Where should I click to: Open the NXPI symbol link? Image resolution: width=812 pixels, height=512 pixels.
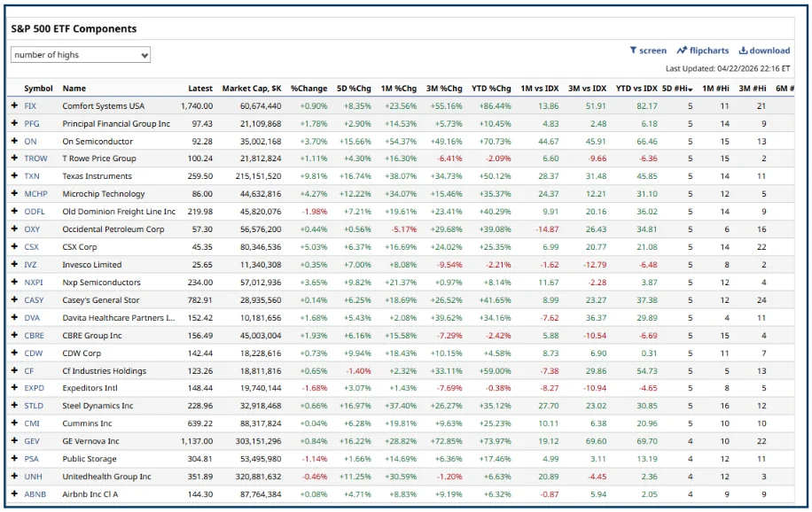tap(34, 283)
